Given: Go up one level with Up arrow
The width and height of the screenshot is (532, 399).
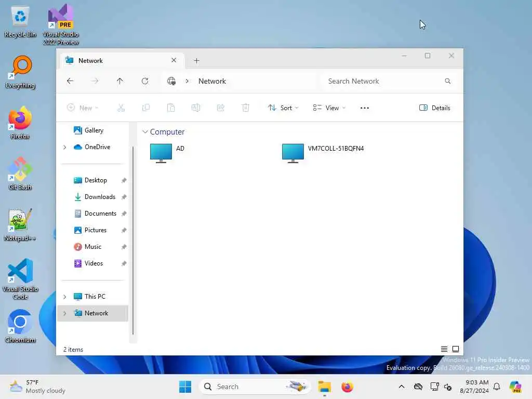Looking at the screenshot, I should (x=120, y=81).
